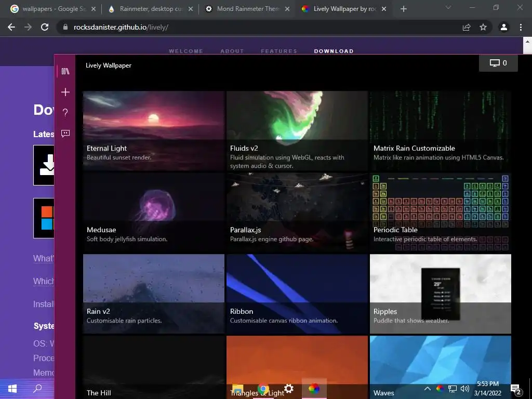Open the Lively Wallpaper library icon

click(x=65, y=71)
